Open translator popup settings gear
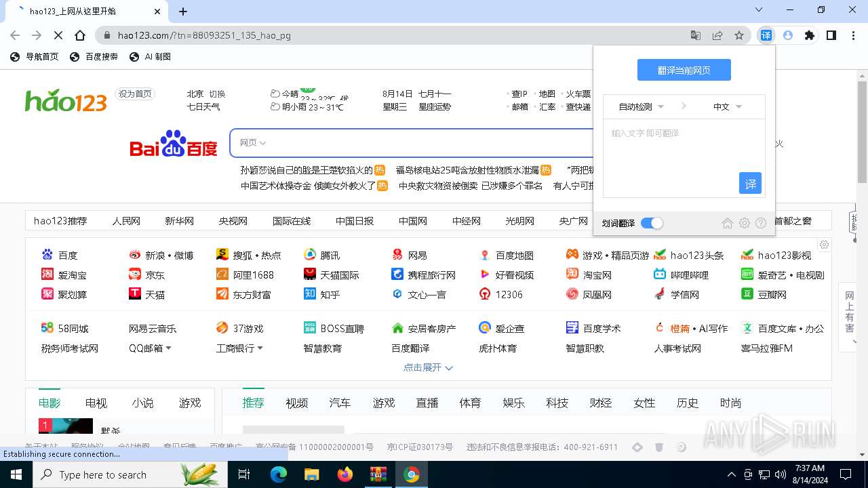Viewport: 868px width, 488px height. pos(745,223)
